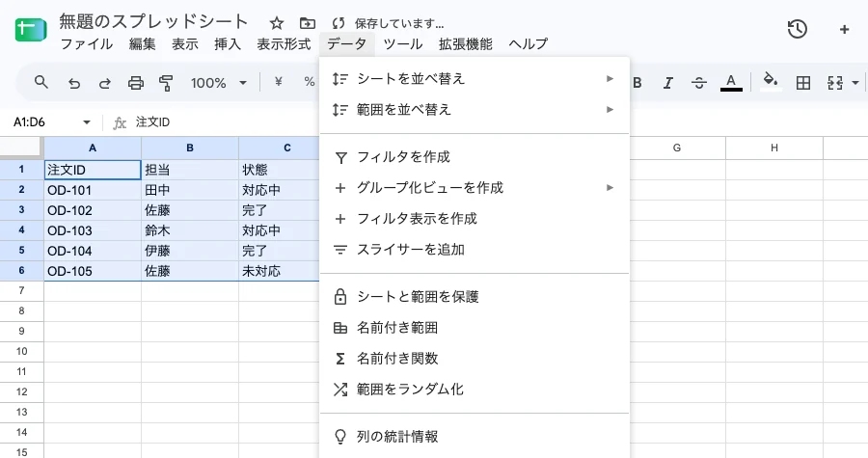Choose スライサーを追加
This screenshot has height=458, width=868.
tap(475, 250)
